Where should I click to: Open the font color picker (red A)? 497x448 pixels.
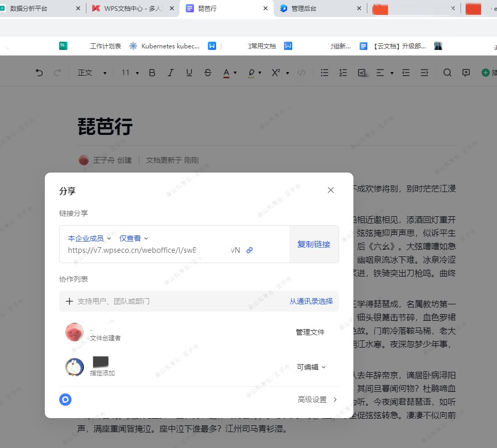click(x=226, y=73)
